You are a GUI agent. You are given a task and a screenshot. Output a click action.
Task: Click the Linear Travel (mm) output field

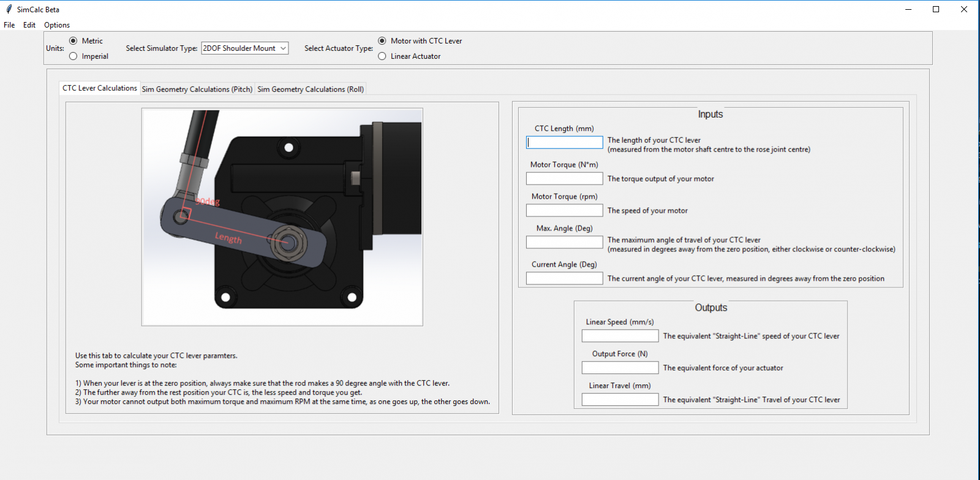[x=620, y=400]
